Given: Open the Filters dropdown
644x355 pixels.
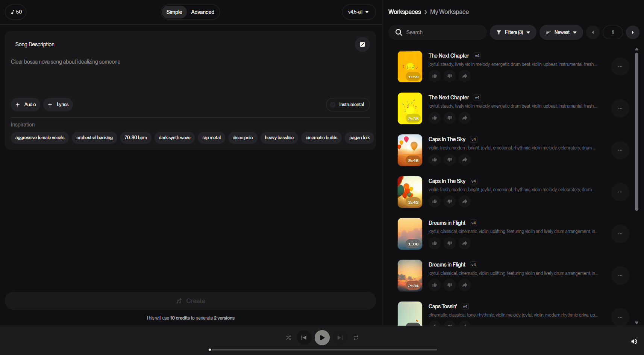Looking at the screenshot, I should [x=513, y=32].
